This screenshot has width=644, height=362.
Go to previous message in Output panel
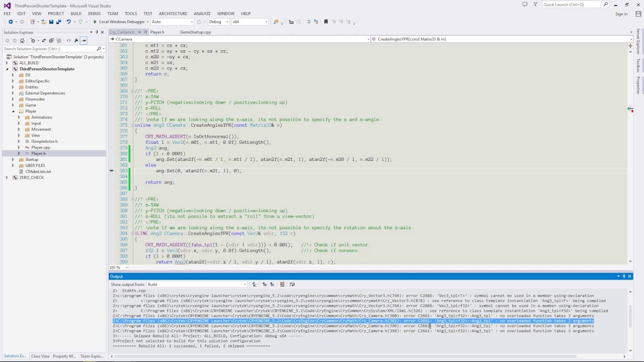pos(265,284)
